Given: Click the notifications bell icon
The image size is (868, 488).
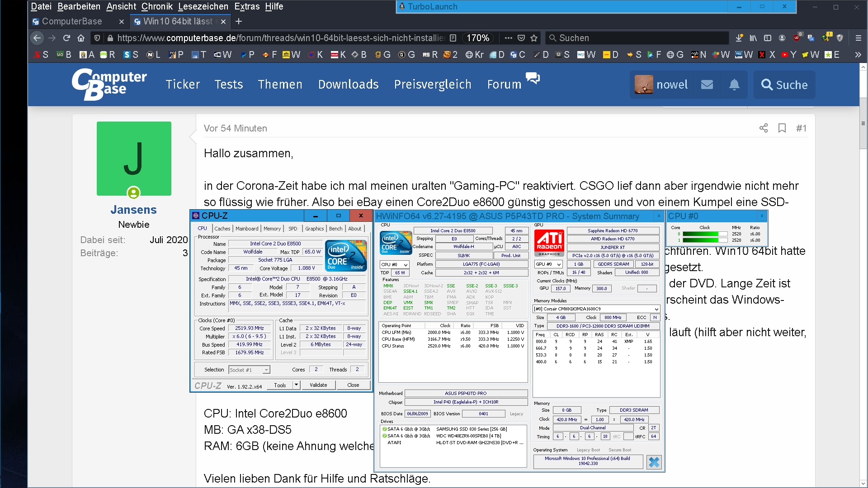Looking at the screenshot, I should tap(734, 84).
